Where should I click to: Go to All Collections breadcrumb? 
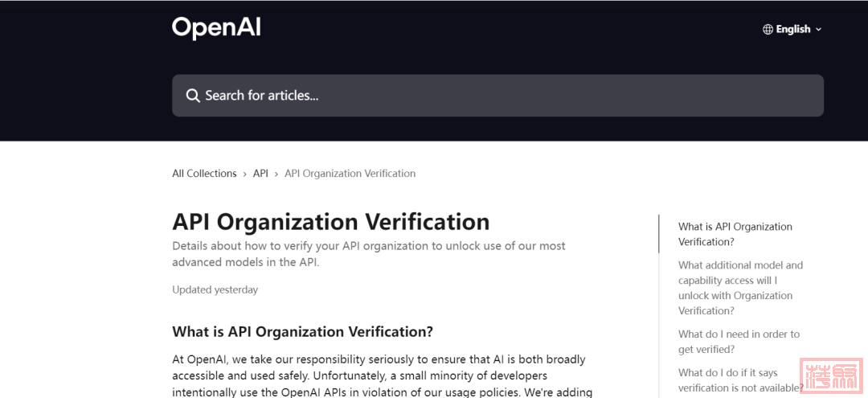204,173
